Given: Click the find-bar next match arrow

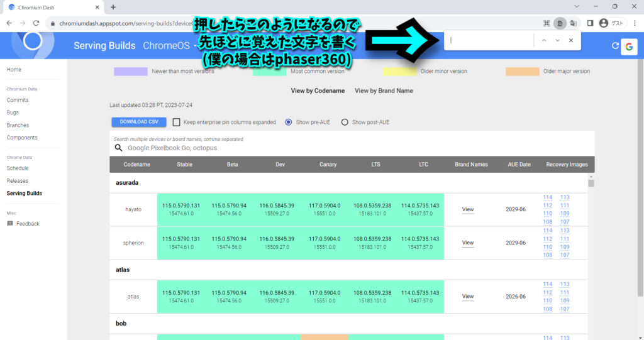Looking at the screenshot, I should [x=557, y=40].
